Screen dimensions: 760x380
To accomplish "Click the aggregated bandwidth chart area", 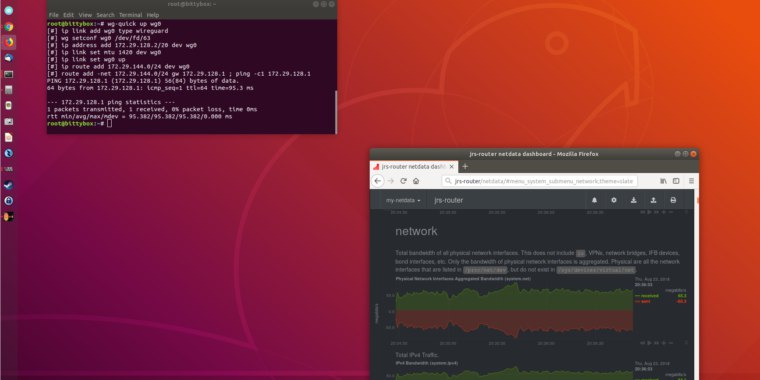I will 514,311.
